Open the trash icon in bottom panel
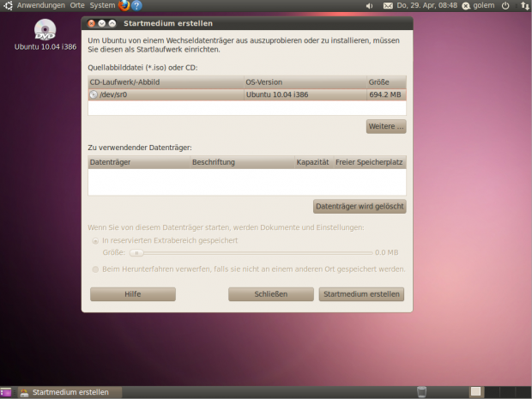This screenshot has width=532, height=399. [421, 392]
